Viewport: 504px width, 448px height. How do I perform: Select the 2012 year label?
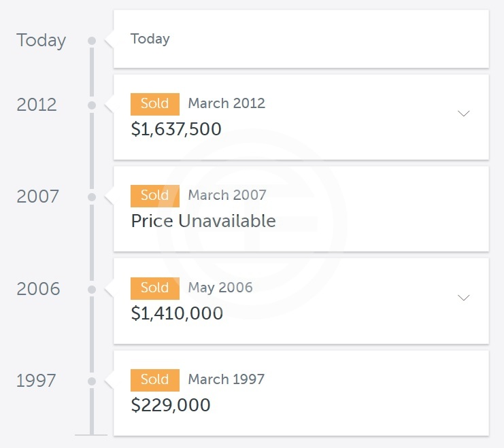point(37,105)
